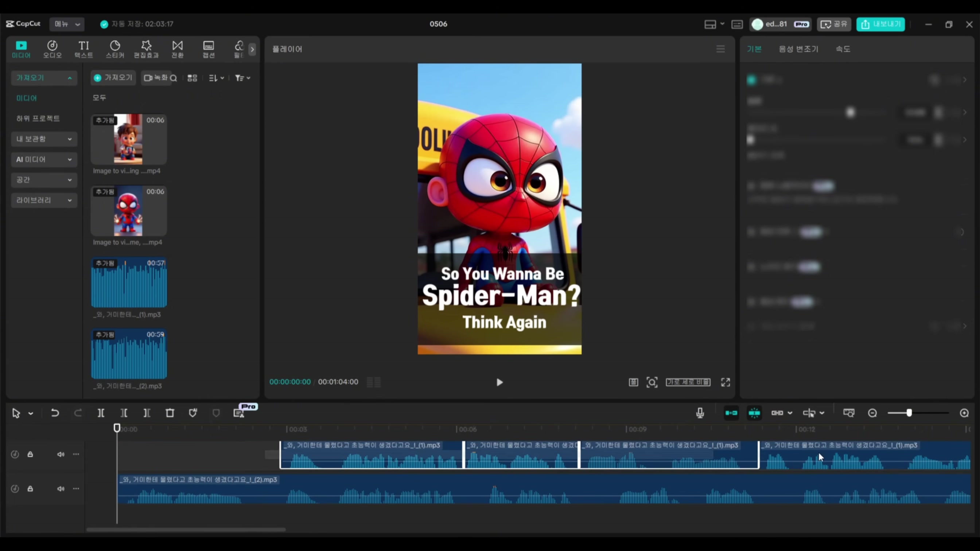This screenshot has width=980, height=551.
Task: Open the Audio (오디오) tab
Action: coord(52,50)
